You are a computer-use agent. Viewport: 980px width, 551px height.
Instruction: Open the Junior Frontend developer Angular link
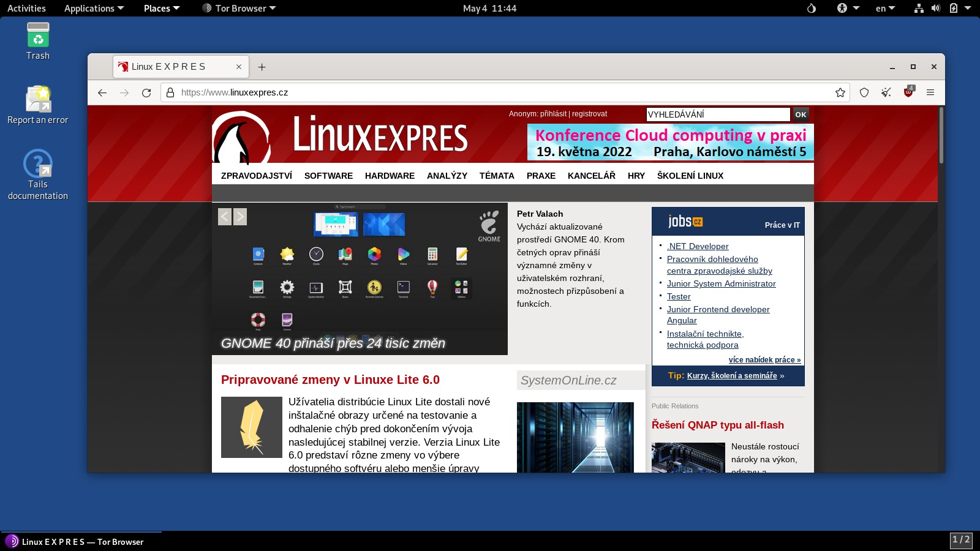[718, 315]
